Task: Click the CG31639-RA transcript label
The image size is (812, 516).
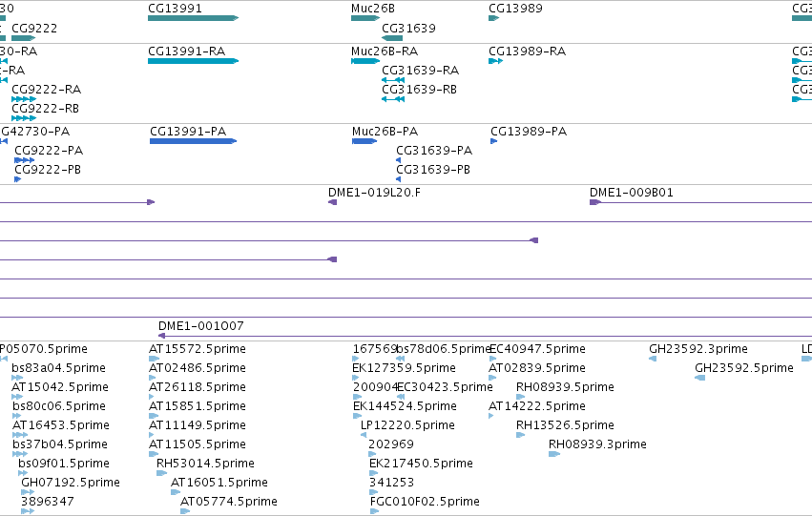Action: tap(421, 70)
